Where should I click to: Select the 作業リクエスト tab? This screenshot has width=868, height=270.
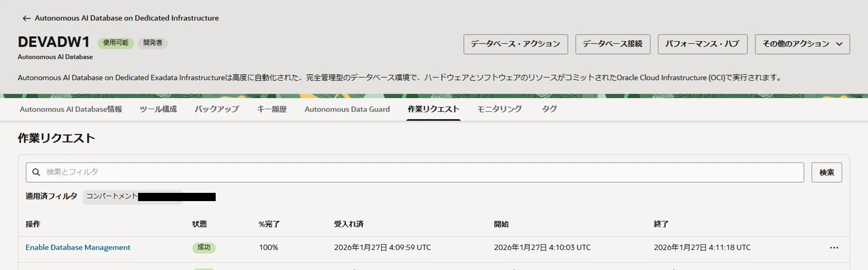tap(433, 109)
